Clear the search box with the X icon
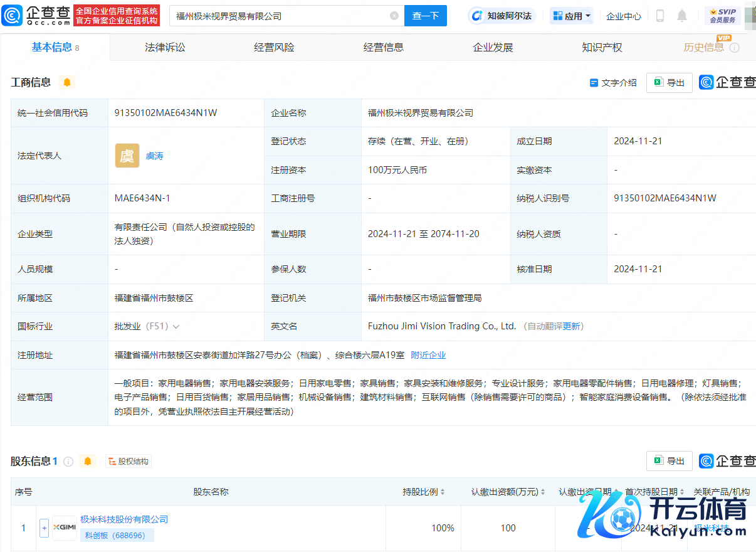 (394, 16)
